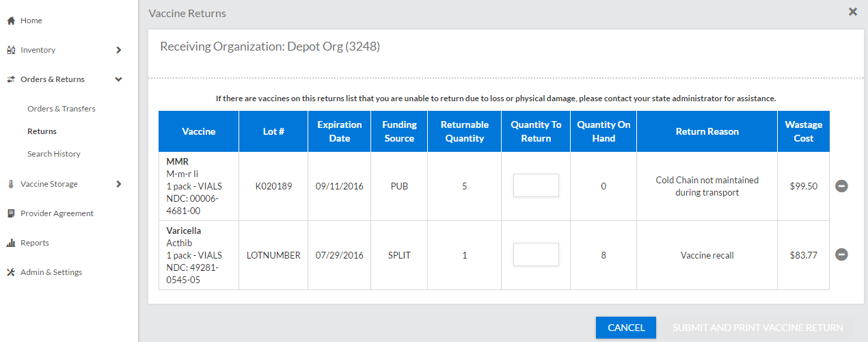This screenshot has height=342, width=868.
Task: Click the MMR vaccine name
Action: 178,161
